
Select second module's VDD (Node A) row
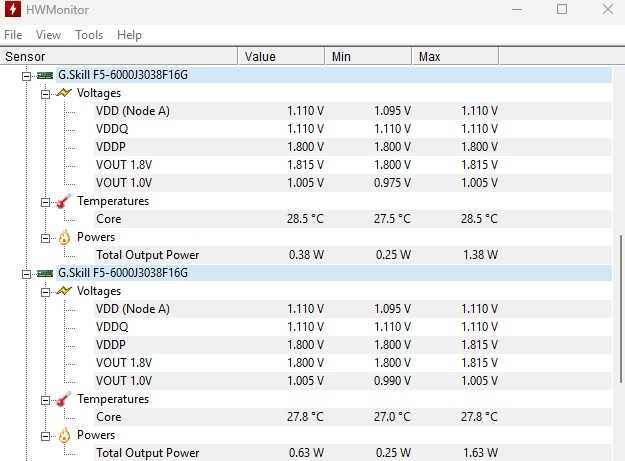352,309
